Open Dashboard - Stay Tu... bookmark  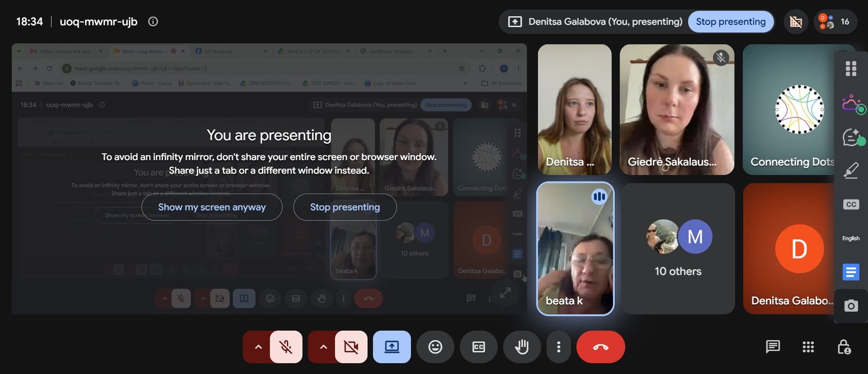(x=205, y=83)
